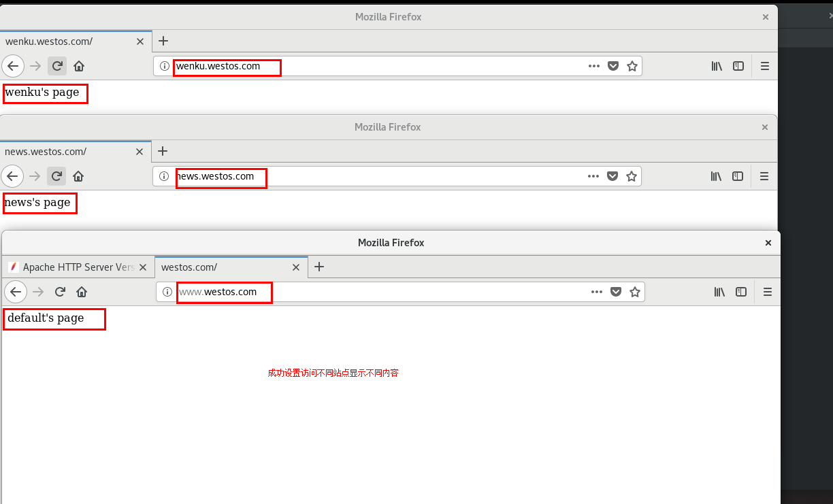Click the "wenku's page" text
The width and height of the screenshot is (833, 504).
(x=42, y=93)
